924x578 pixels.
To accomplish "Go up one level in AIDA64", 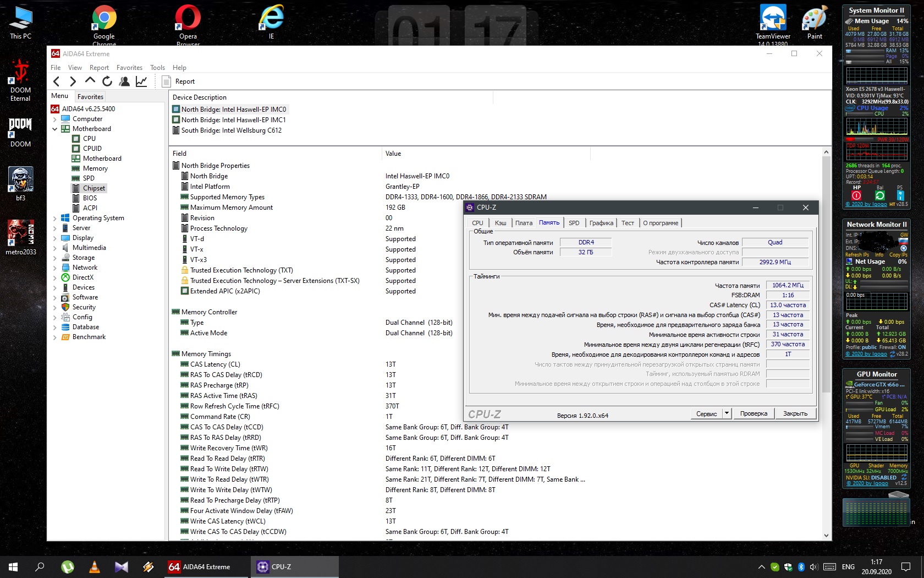I will [x=90, y=81].
